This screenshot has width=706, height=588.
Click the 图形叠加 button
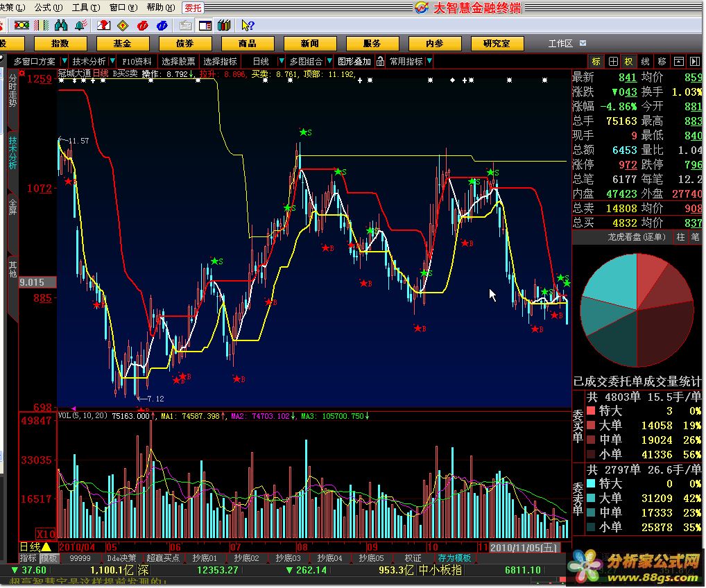[354, 61]
